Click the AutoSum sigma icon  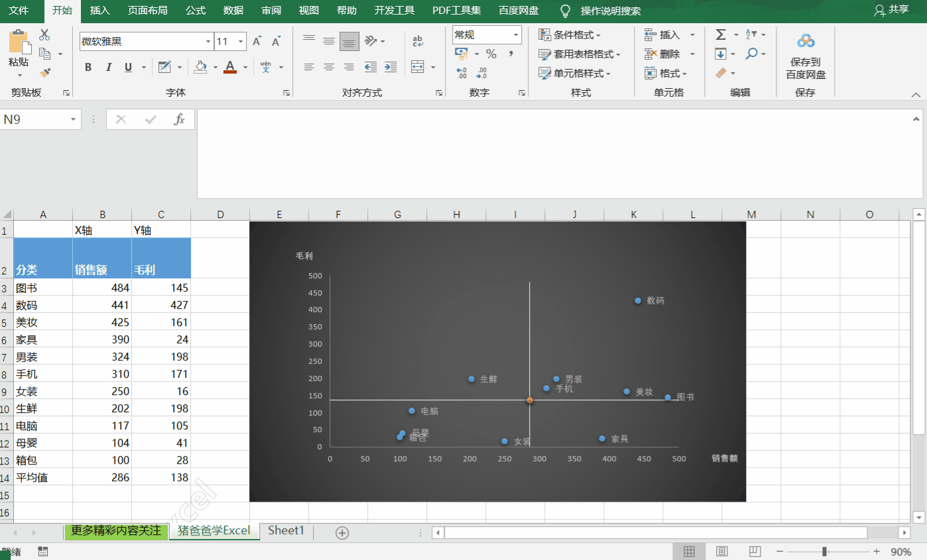click(x=721, y=34)
